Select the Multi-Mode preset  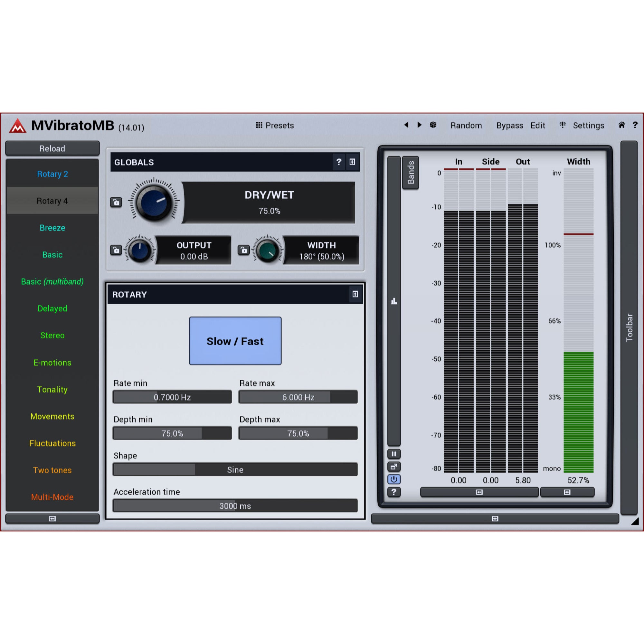pyautogui.click(x=52, y=497)
